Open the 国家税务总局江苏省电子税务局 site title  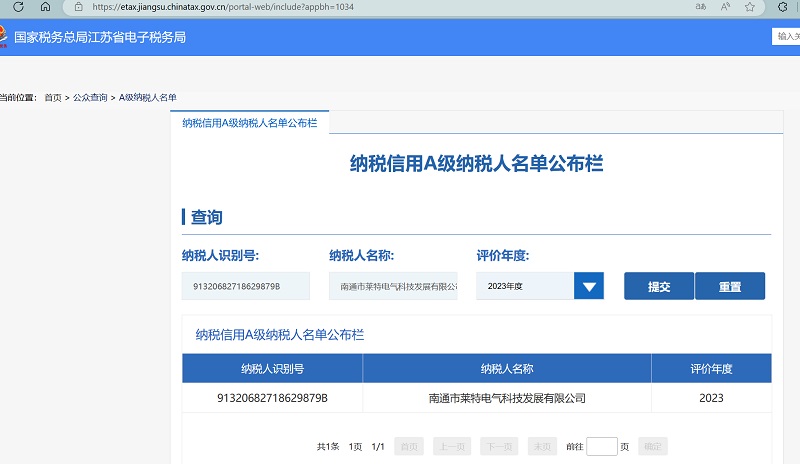click(x=100, y=37)
